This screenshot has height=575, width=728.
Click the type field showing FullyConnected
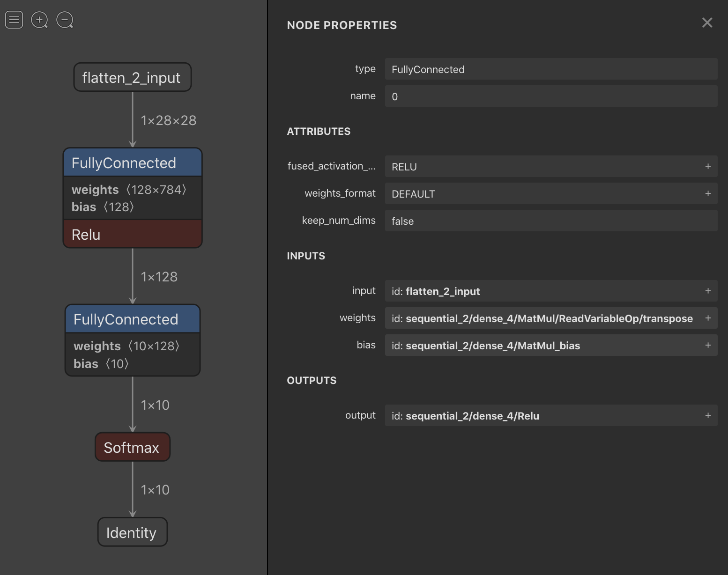click(x=550, y=69)
